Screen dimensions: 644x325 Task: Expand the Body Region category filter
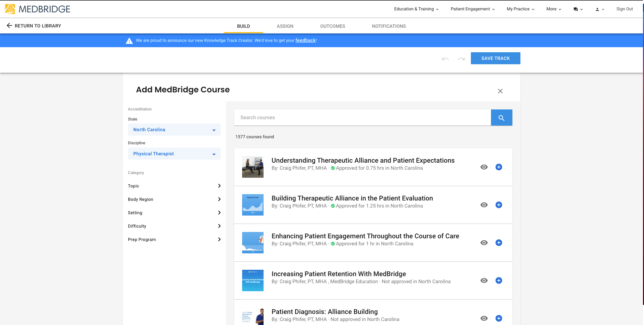point(174,199)
